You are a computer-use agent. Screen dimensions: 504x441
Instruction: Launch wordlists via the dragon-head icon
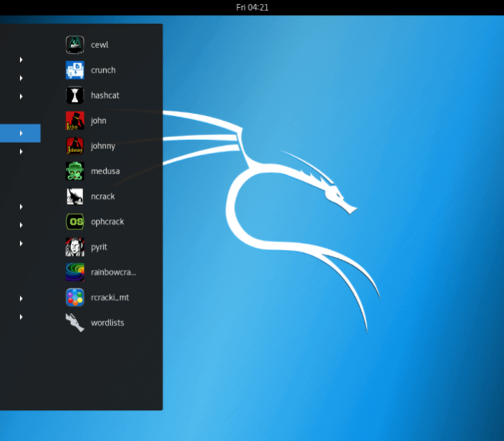(75, 323)
